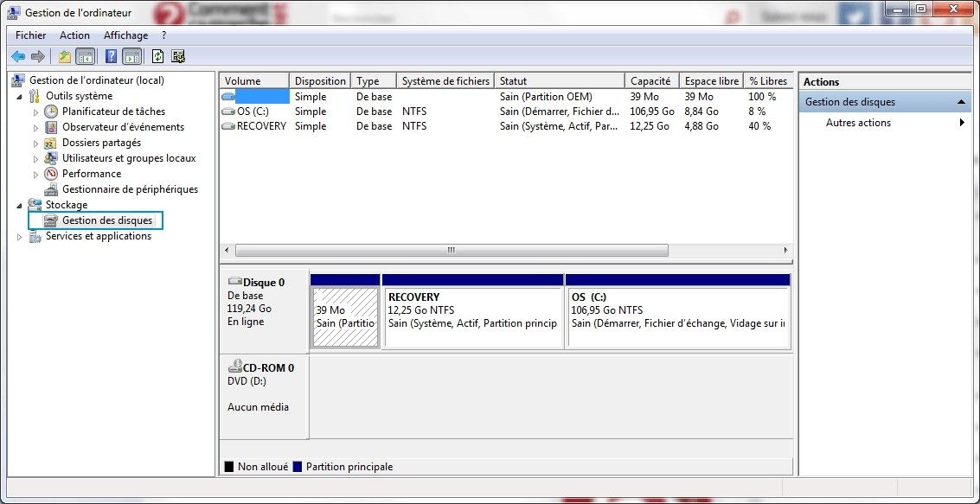This screenshot has height=504, width=980.
Task: Select the OS (C:) partition block in Disque 0
Action: coord(677,311)
